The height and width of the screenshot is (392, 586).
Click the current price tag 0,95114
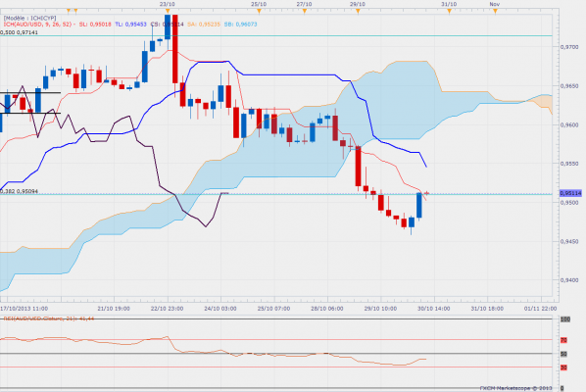(x=570, y=193)
